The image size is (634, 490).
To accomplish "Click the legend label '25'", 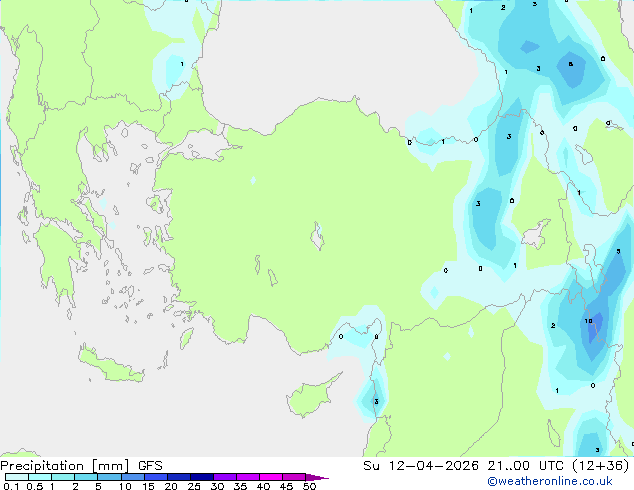I will [x=194, y=486].
